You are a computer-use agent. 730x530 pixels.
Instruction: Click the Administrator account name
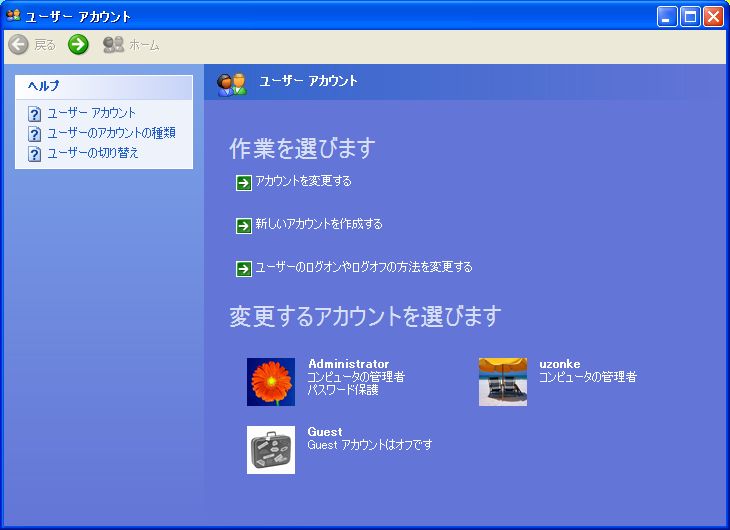point(349,364)
